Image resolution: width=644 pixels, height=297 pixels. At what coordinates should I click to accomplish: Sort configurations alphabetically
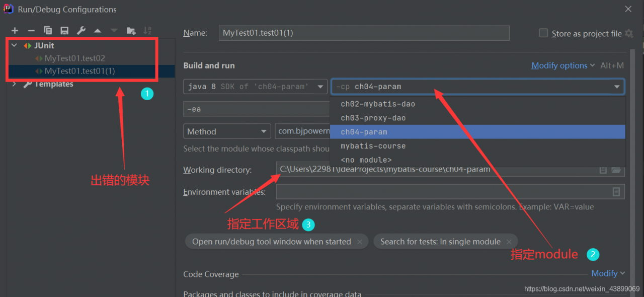point(147,30)
